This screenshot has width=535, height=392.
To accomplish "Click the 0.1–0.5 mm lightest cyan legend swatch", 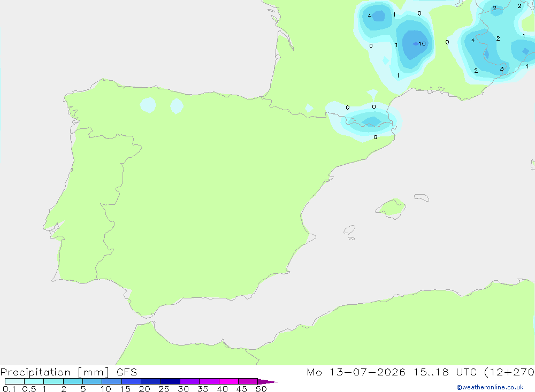I will click(14, 381).
